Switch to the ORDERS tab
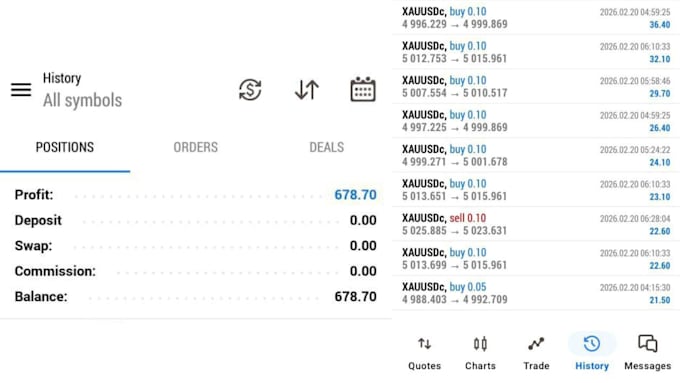This screenshot has height=383, width=680. pos(196,147)
